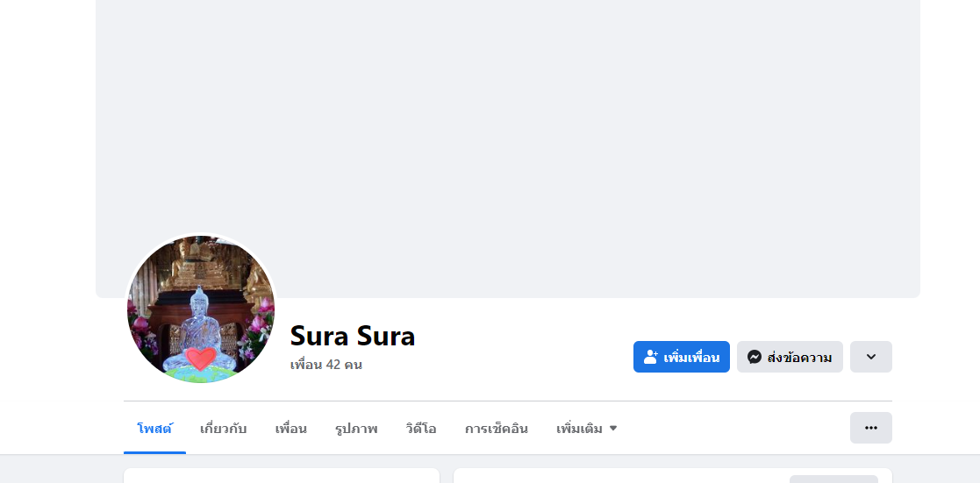Go to the เพื่อน friends tab
The image size is (980, 483).
point(290,429)
